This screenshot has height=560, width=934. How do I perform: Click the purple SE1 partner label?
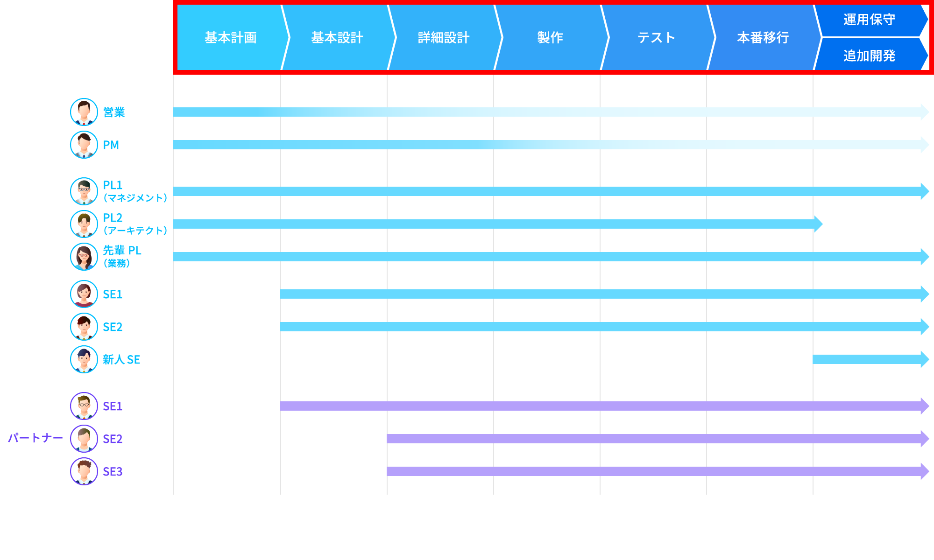(113, 406)
